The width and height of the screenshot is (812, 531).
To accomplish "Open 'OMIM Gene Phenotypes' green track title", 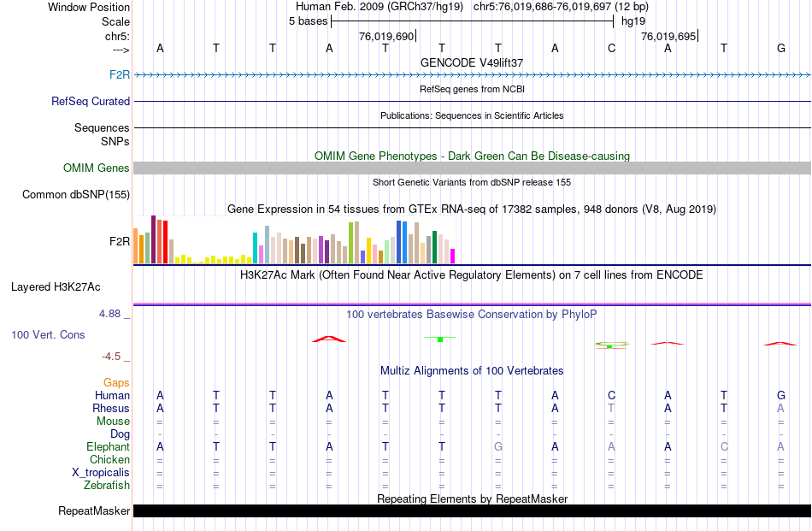I will coord(472,156).
